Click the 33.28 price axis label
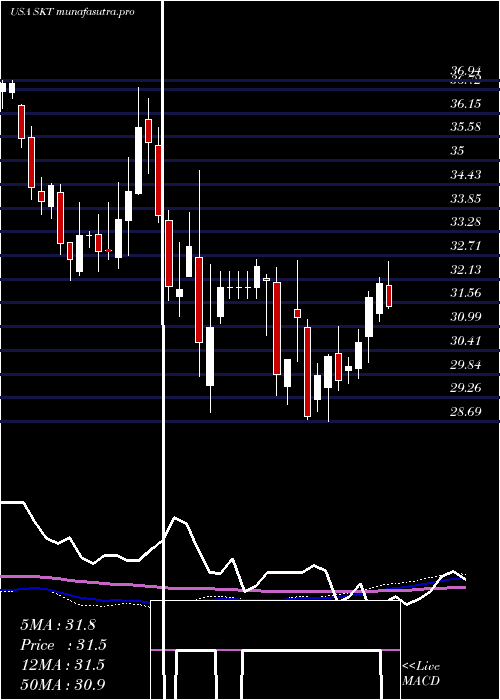The height and width of the screenshot is (700, 500). click(466, 221)
